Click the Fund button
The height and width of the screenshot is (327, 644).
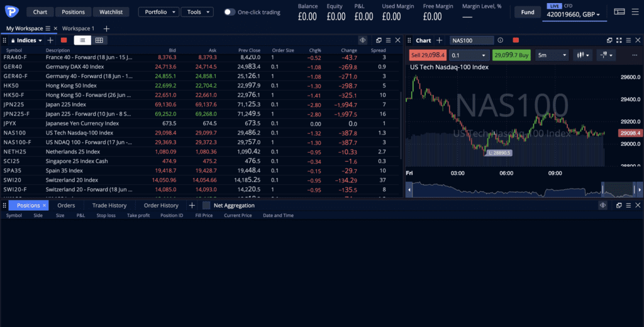[528, 12]
